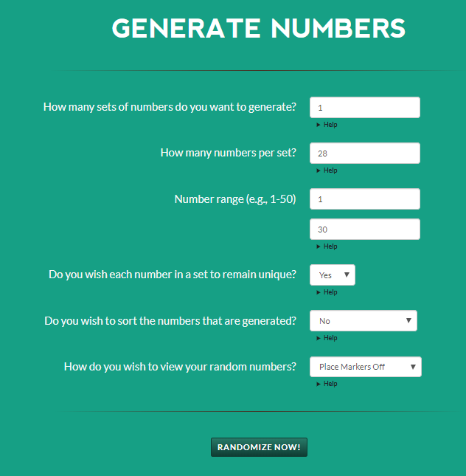Image resolution: width=466 pixels, height=476 pixels.
Task: Click the number range maximum field
Action: (364, 230)
